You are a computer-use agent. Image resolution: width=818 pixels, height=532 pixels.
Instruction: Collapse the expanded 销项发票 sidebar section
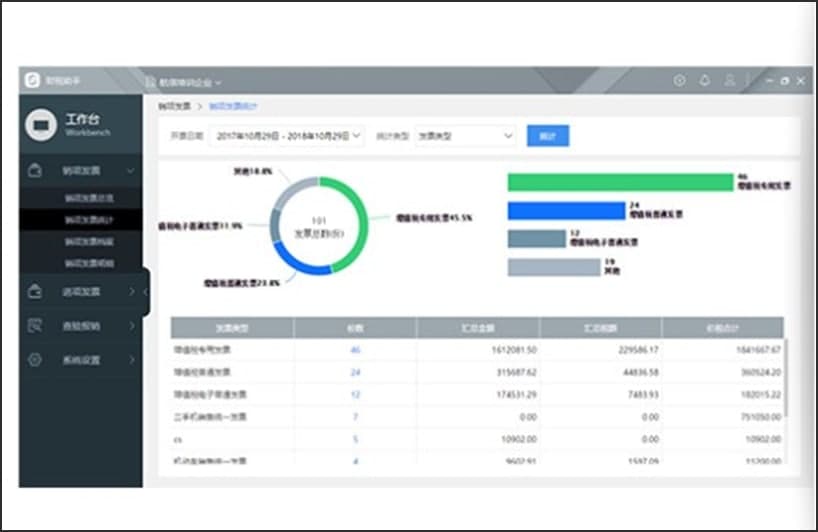pyautogui.click(x=130, y=171)
